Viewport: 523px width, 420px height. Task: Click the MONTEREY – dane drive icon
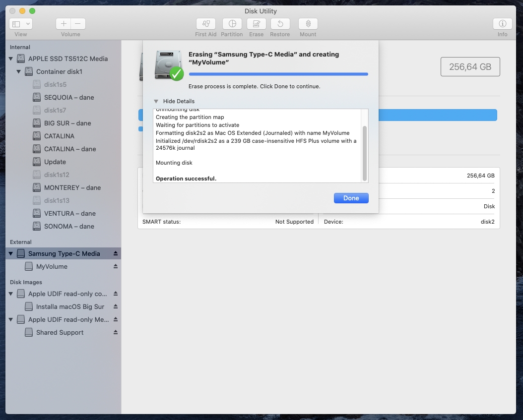click(x=37, y=187)
